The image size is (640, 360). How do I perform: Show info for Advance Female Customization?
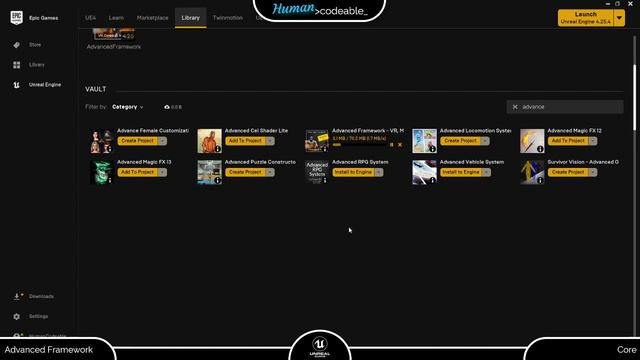110,149
